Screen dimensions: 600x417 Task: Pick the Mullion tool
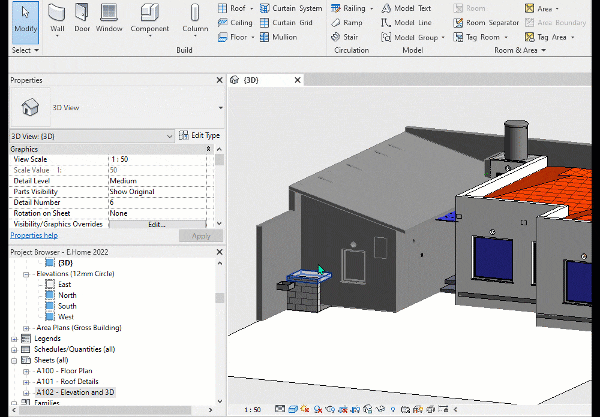point(278,37)
